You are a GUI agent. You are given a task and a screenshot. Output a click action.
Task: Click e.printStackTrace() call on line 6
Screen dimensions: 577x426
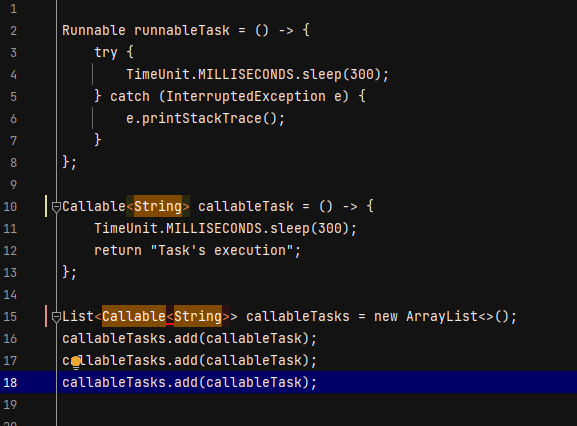(x=205, y=118)
